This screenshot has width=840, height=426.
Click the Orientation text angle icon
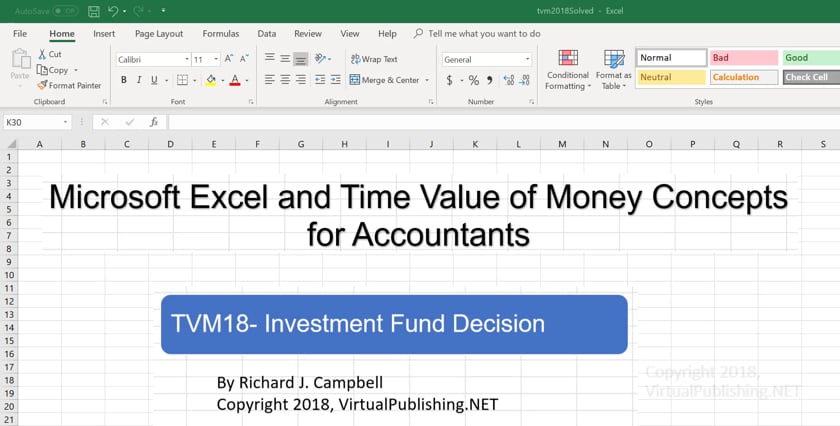tap(321, 58)
